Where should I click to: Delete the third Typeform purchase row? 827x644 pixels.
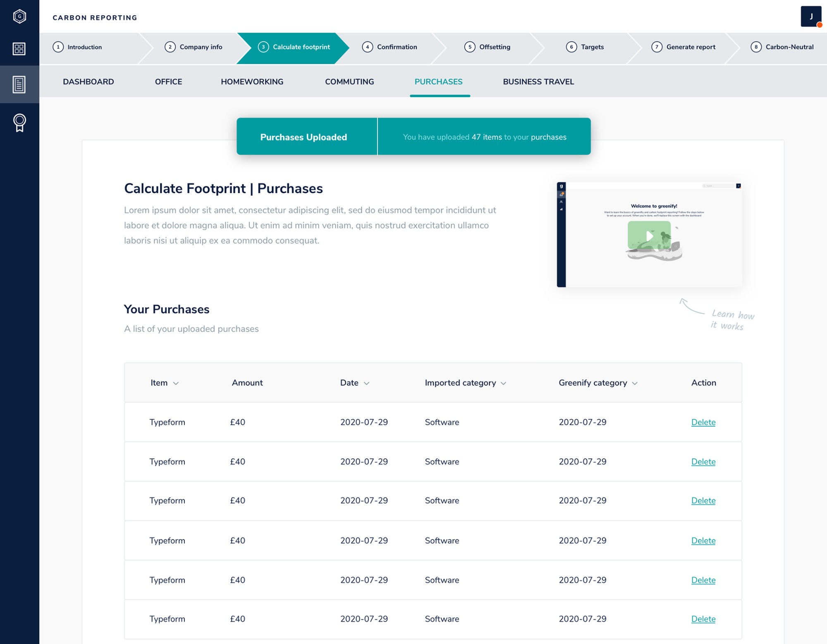(x=703, y=501)
